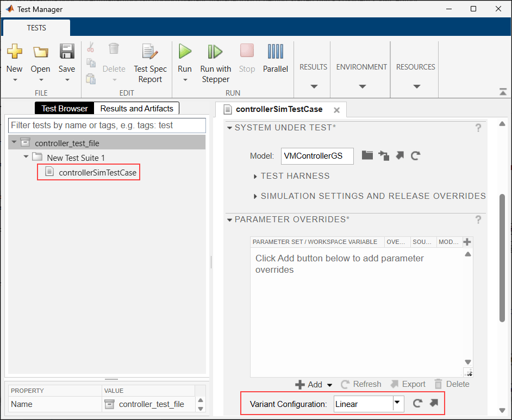The width and height of the screenshot is (512, 420).
Task: Click help icon for Parameter Overrides
Action: (478, 220)
